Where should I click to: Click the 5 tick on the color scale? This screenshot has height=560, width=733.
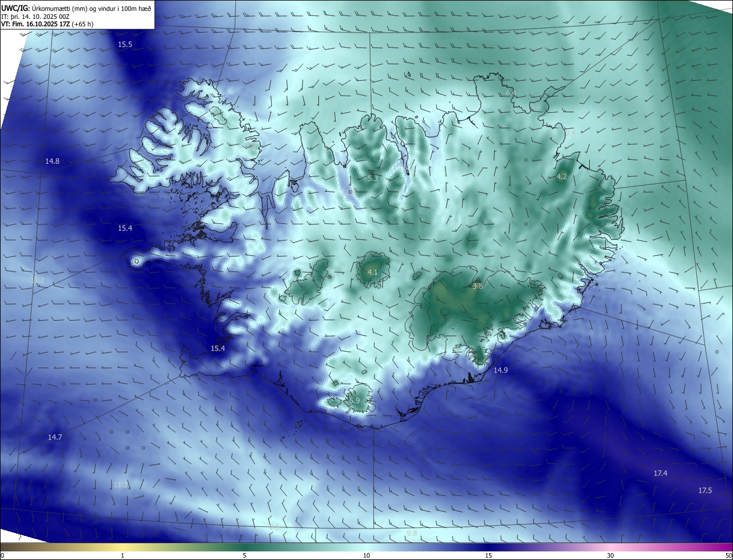pyautogui.click(x=245, y=555)
